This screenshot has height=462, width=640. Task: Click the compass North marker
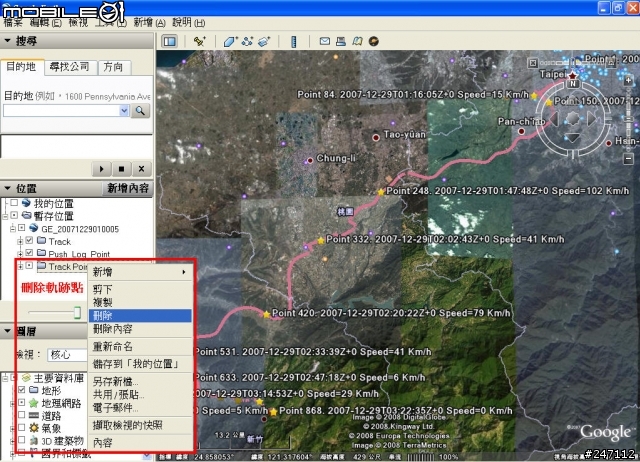pyautogui.click(x=573, y=84)
